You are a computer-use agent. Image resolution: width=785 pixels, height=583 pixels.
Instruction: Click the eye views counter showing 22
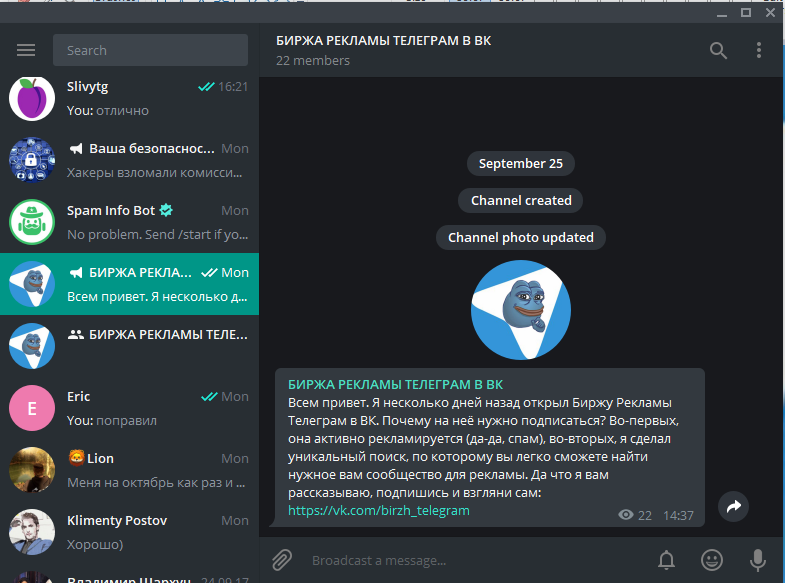click(635, 515)
